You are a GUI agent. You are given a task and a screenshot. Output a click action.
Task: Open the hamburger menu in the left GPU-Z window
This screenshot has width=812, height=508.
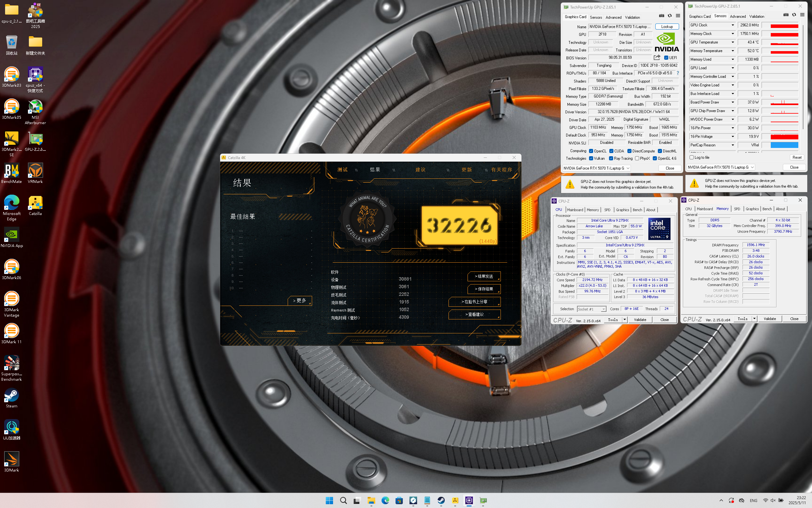(678, 16)
